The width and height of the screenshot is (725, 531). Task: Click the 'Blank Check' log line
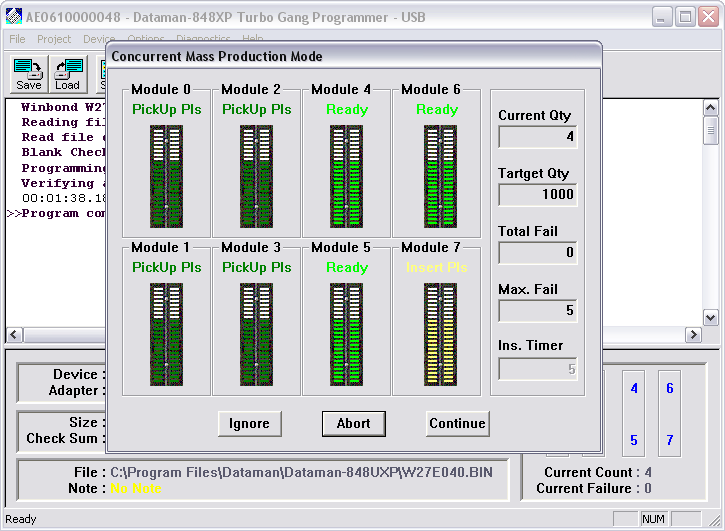tap(63, 153)
